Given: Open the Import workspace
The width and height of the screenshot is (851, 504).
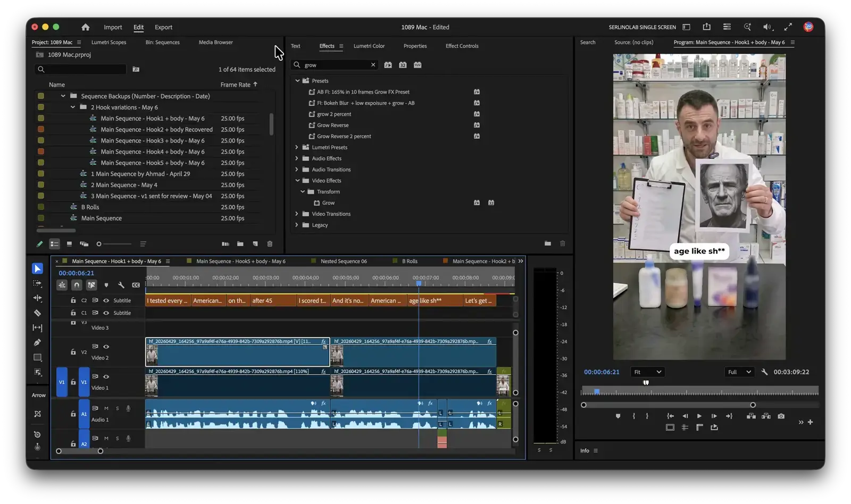Looking at the screenshot, I should (x=113, y=27).
